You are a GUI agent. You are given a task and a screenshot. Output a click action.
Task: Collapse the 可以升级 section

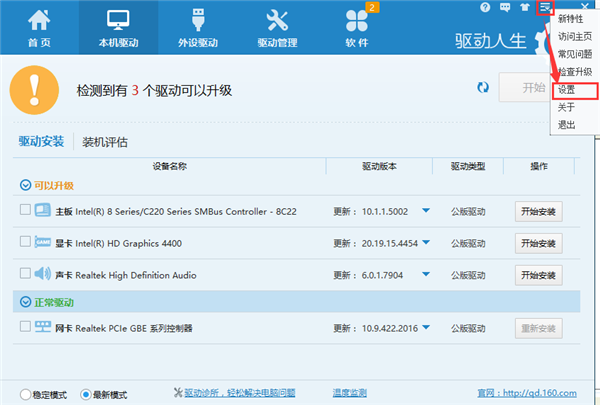(x=25, y=185)
